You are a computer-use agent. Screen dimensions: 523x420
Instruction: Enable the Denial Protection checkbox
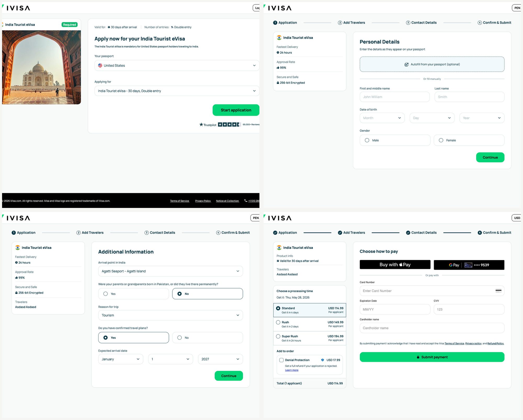(x=281, y=360)
